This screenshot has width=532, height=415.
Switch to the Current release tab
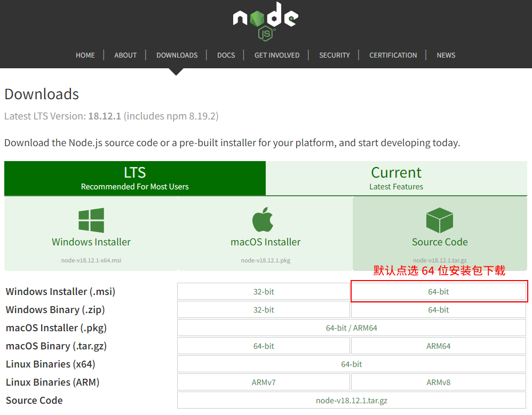point(396,178)
